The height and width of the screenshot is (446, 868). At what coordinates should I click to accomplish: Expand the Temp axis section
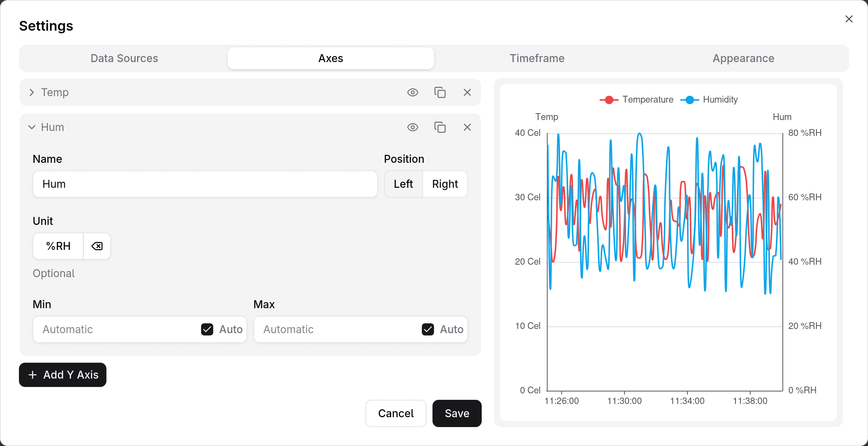click(32, 92)
